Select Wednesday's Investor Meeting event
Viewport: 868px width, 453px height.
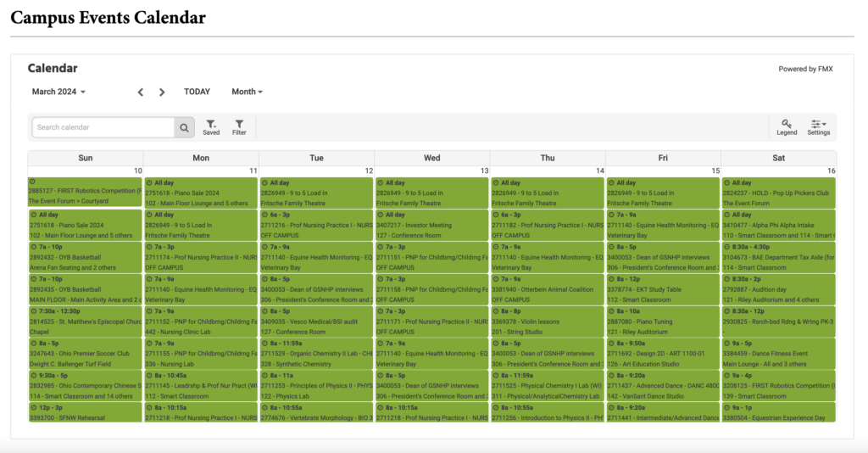tap(431, 225)
